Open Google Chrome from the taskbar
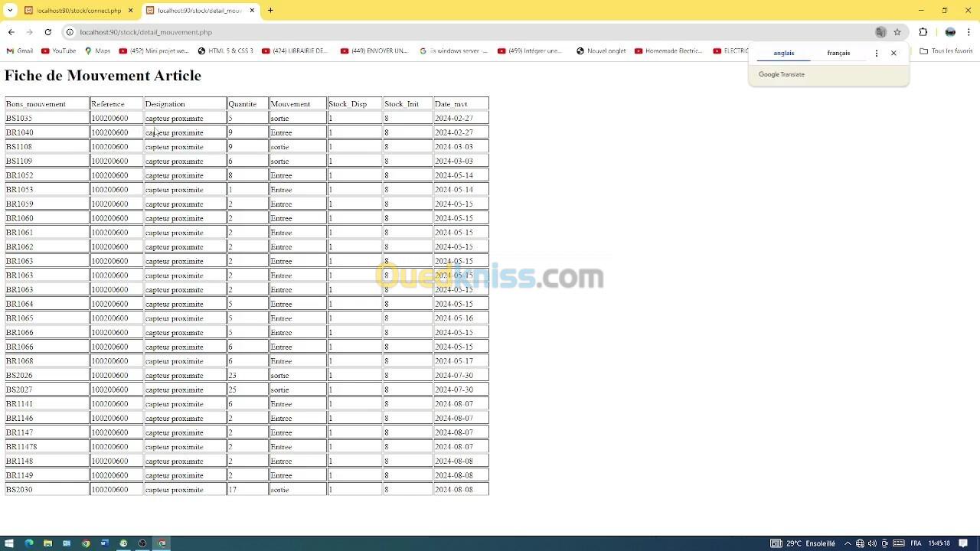The image size is (980, 551). click(86, 543)
